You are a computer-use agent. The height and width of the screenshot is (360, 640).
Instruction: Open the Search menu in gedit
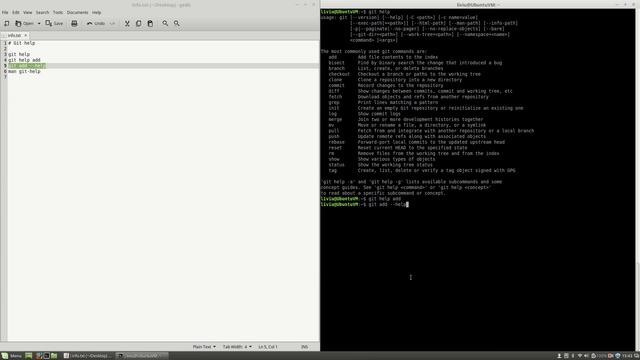42,12
